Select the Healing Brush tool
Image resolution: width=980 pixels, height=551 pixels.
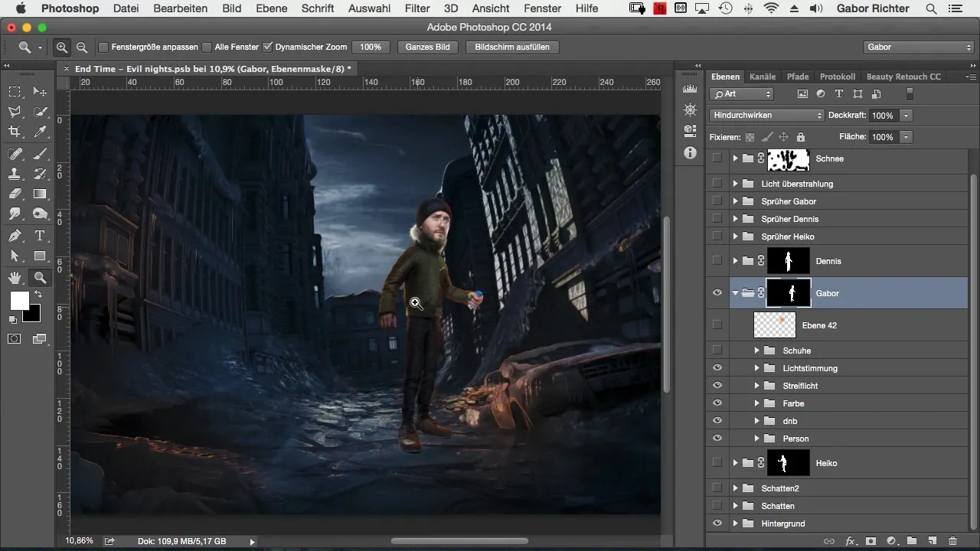[x=15, y=153]
